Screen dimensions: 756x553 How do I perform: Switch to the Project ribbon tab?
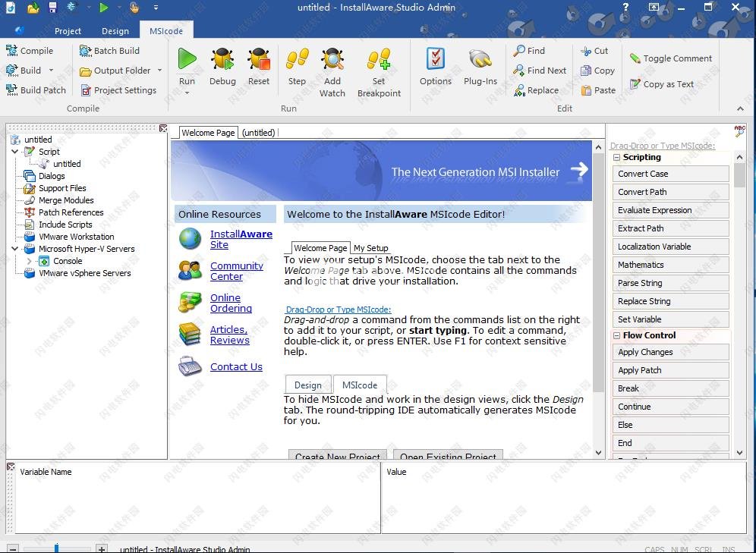point(68,31)
